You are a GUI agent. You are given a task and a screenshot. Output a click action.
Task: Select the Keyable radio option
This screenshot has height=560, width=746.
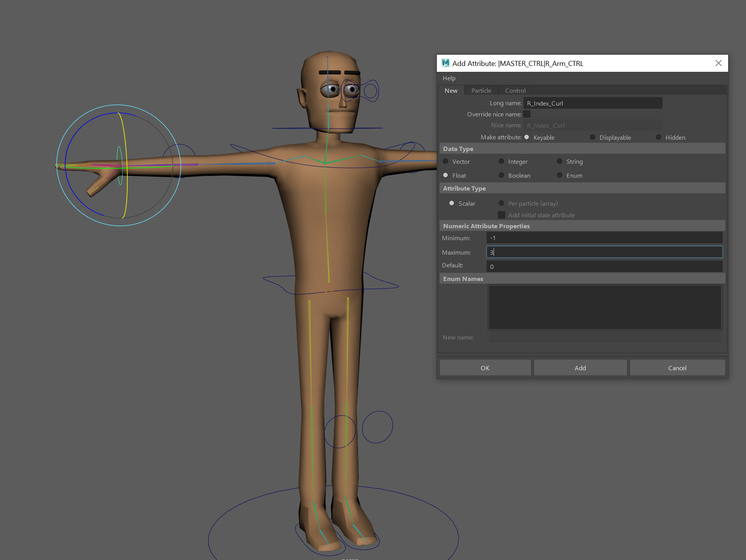[527, 137]
